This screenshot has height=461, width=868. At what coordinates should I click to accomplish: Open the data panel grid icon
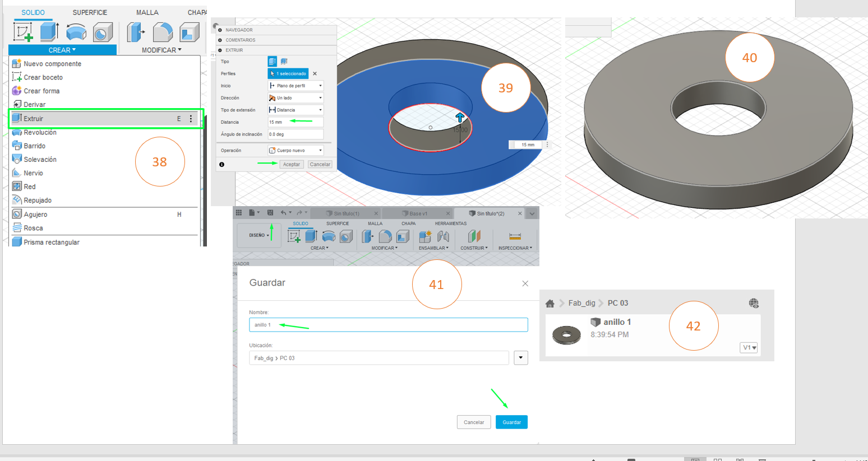(239, 213)
